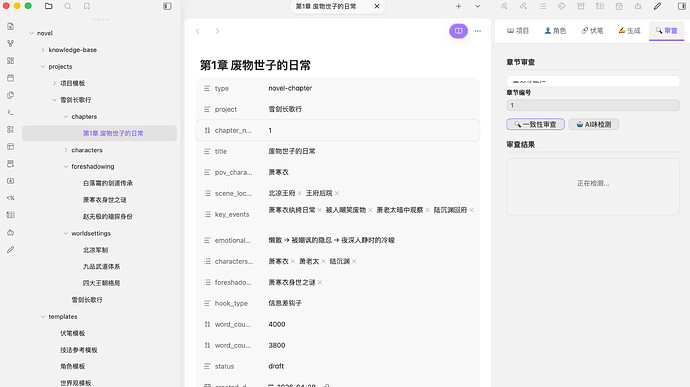Click the table icon in left ribbon
The height and width of the screenshot is (387, 690).
point(11,215)
